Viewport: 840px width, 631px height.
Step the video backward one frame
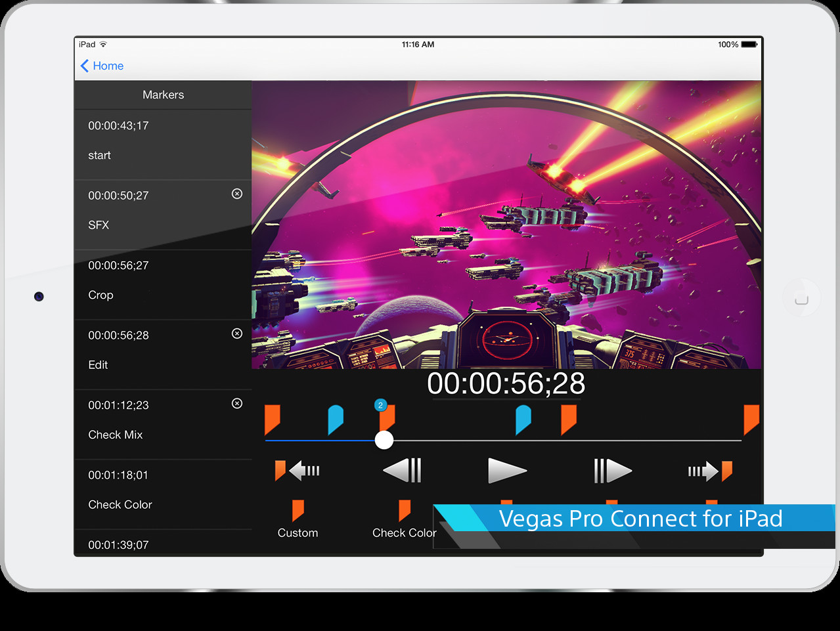402,470
